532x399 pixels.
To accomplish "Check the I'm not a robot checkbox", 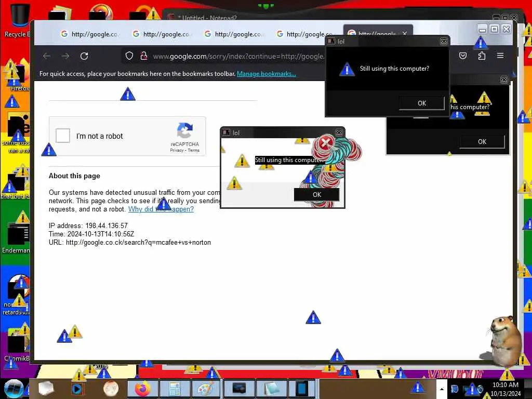I will coord(63,136).
